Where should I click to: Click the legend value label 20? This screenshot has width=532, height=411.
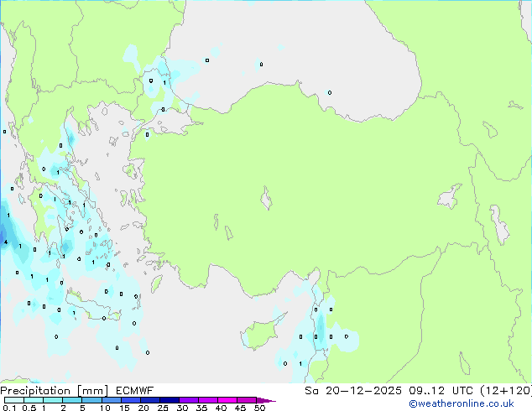click(143, 408)
